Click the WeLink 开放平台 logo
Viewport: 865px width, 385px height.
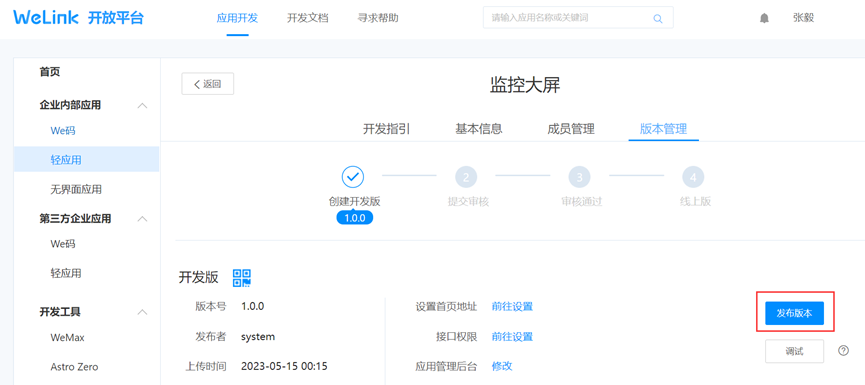[78, 18]
